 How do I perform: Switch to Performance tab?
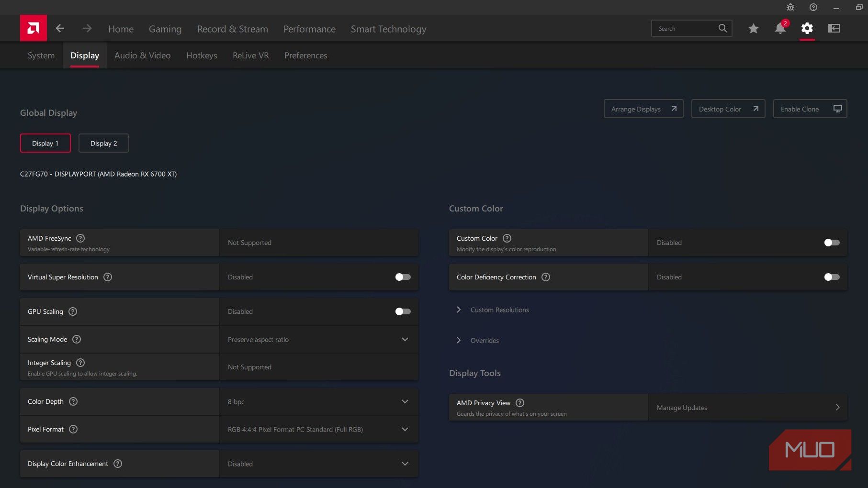pyautogui.click(x=309, y=29)
